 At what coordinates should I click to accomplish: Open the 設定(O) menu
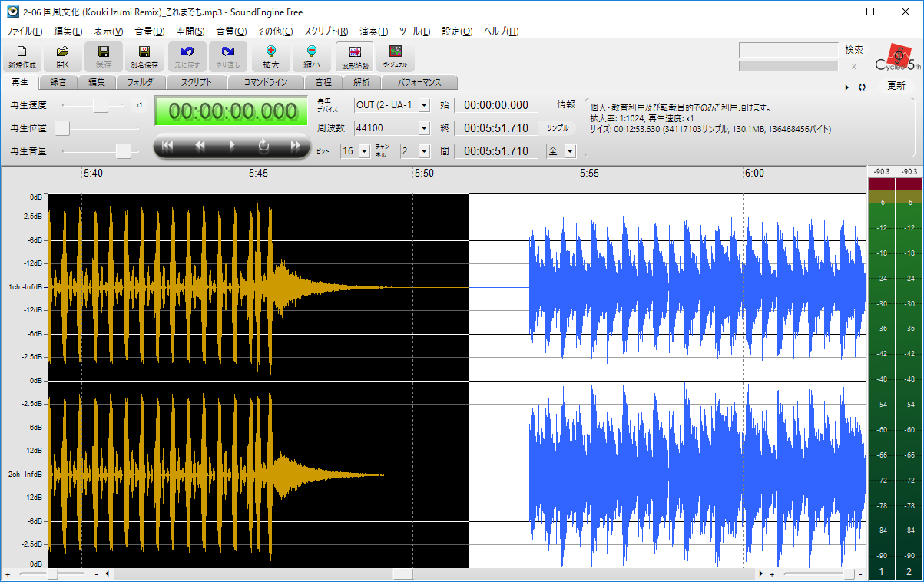pyautogui.click(x=457, y=31)
